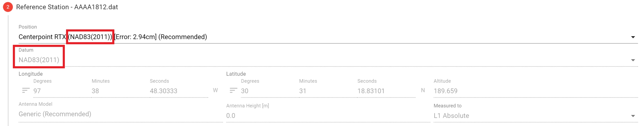Click the Longitude Minutes field
Screen dimensions: 644x126
click(120, 91)
